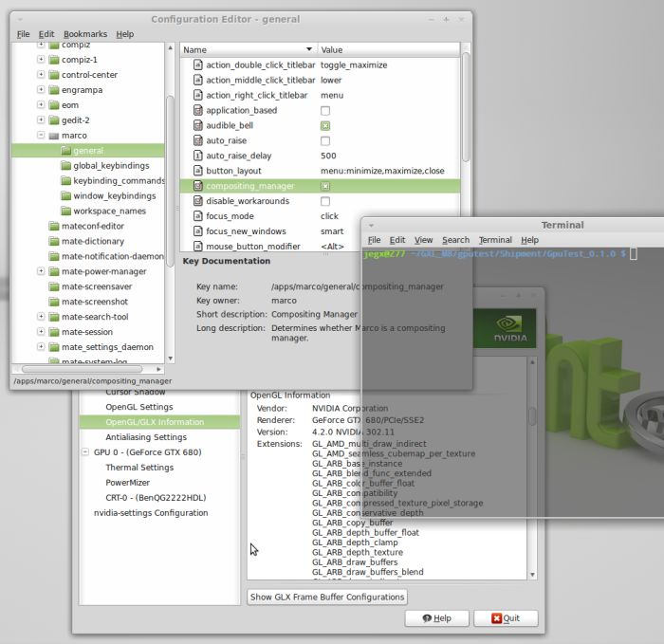664x644 pixels.
Task: Sort by the Name column header
Action: click(x=249, y=49)
